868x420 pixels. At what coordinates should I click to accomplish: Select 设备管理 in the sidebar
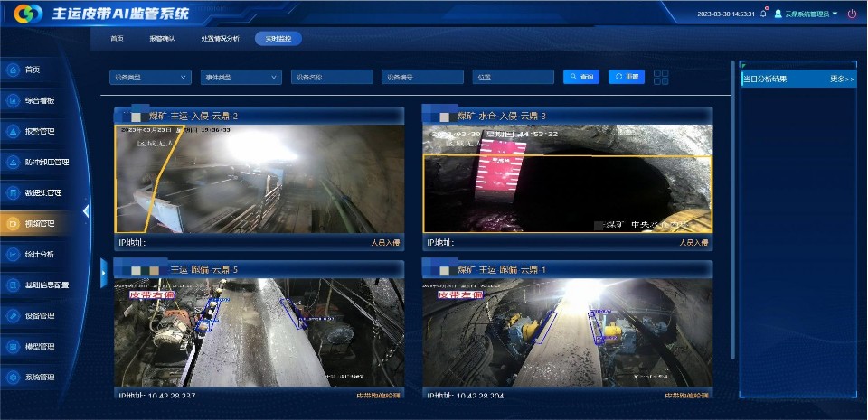point(13,316)
